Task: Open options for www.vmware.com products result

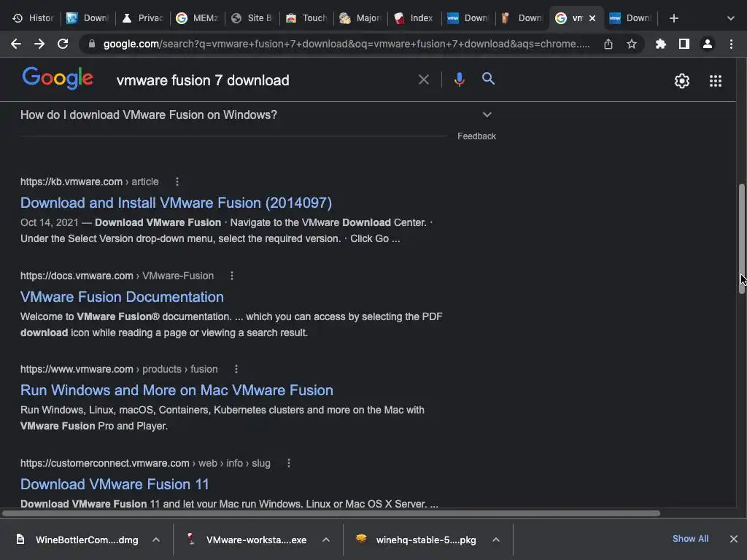Action: point(236,369)
